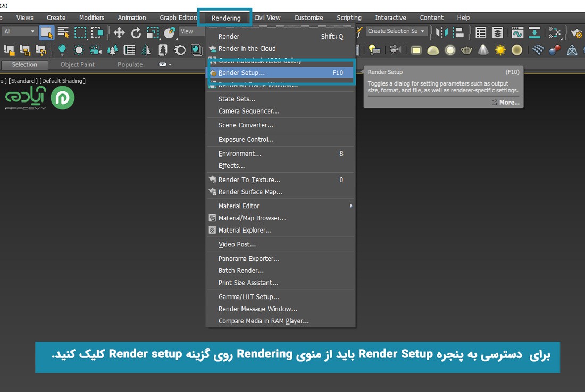Open the Create Selection Set dropdown
Screen dimensions: 585x392
point(396,31)
